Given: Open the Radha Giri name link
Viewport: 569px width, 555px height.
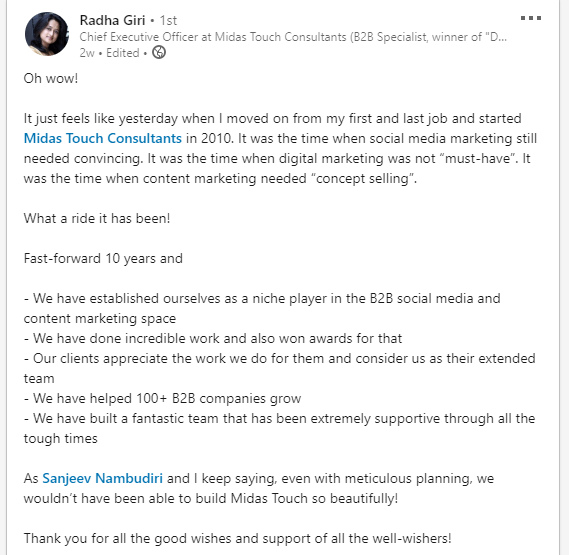Looking at the screenshot, I should coord(112,20).
